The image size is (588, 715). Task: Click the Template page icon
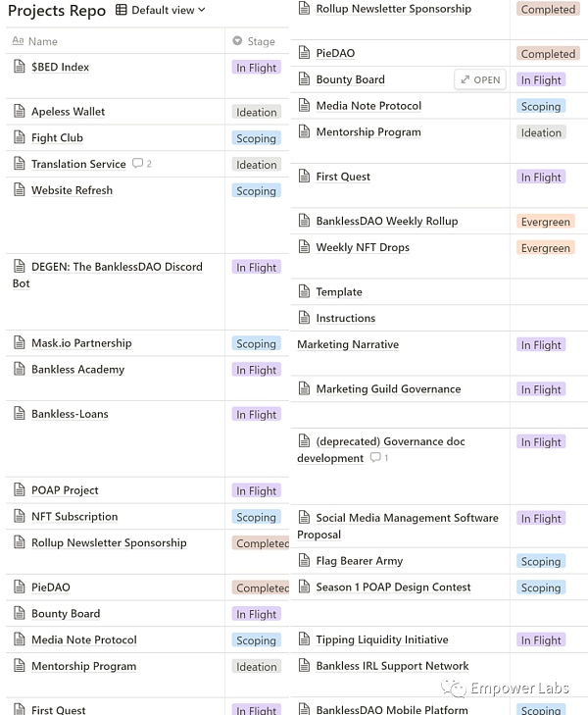pyautogui.click(x=304, y=291)
